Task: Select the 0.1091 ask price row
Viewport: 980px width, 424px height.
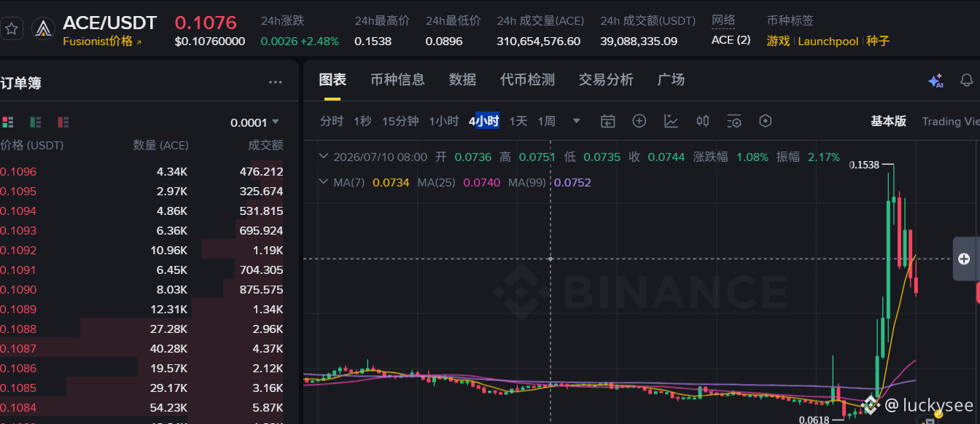Action: pyautogui.click(x=141, y=270)
